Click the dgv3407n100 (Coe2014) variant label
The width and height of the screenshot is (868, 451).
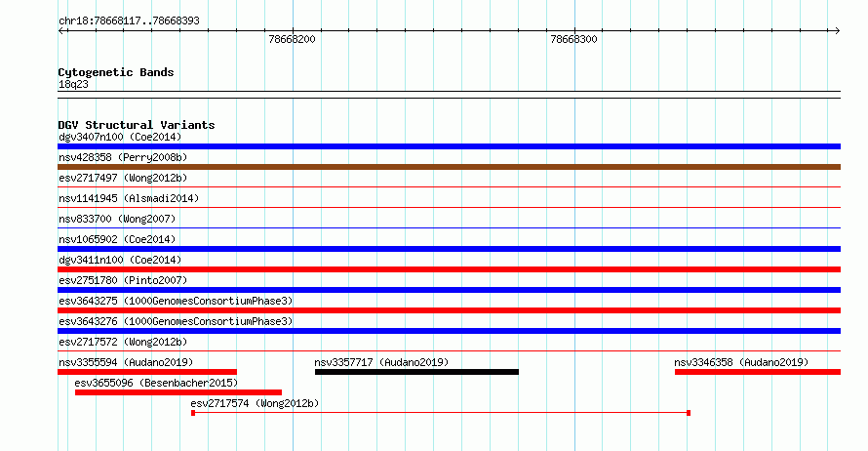(x=120, y=137)
